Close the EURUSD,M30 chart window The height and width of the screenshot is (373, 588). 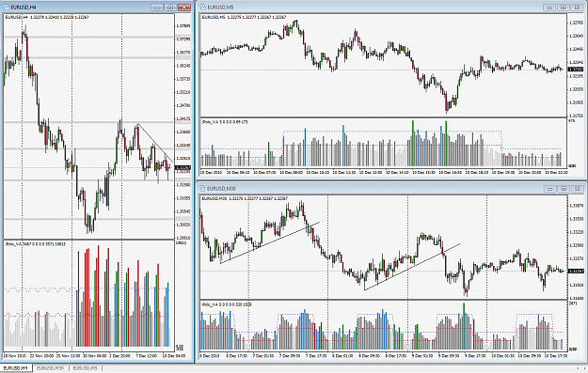pyautogui.click(x=577, y=189)
